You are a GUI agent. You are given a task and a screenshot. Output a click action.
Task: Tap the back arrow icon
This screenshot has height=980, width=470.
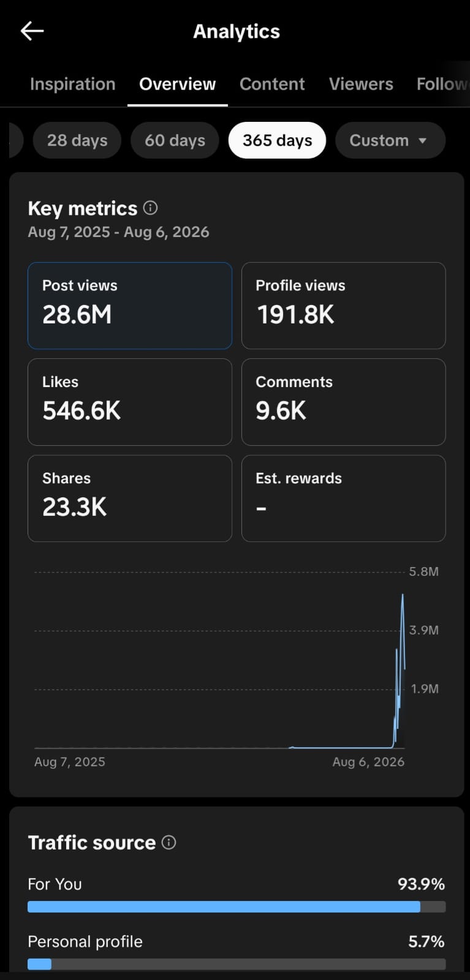32,31
